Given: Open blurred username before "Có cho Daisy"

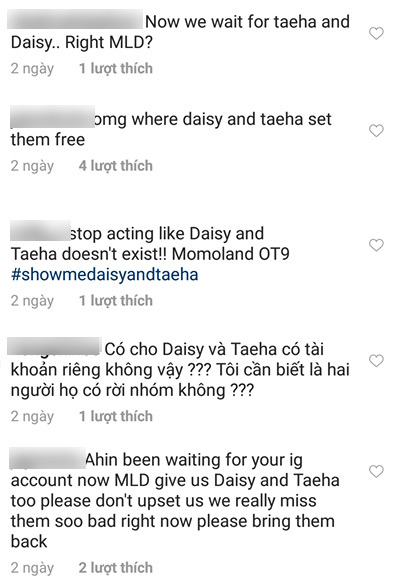Looking at the screenshot, I should click(x=54, y=346).
